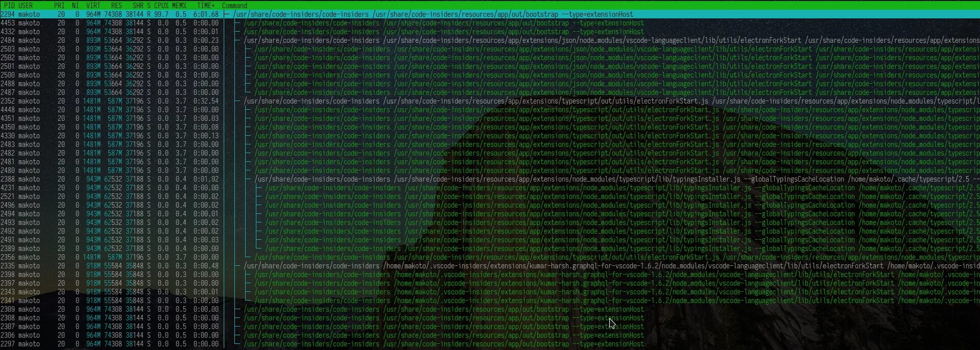
Task: Sort by MEM% column header
Action: (179, 6)
